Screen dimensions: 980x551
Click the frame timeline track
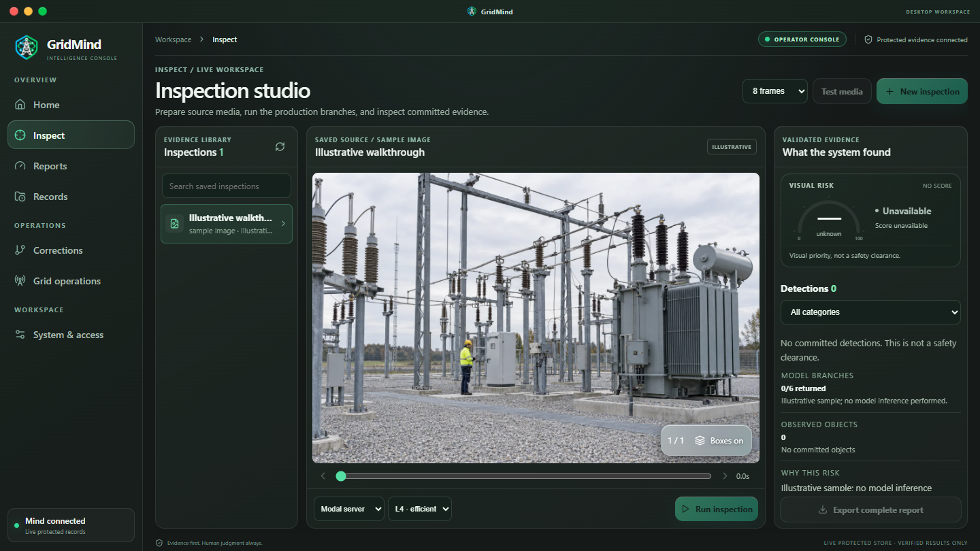(x=524, y=476)
